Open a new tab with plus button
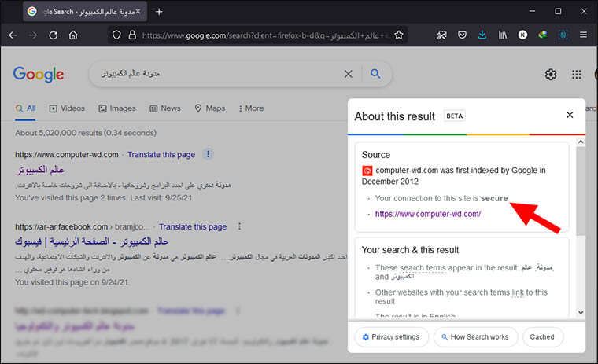Viewport: 598px width, 364px height. click(x=159, y=12)
